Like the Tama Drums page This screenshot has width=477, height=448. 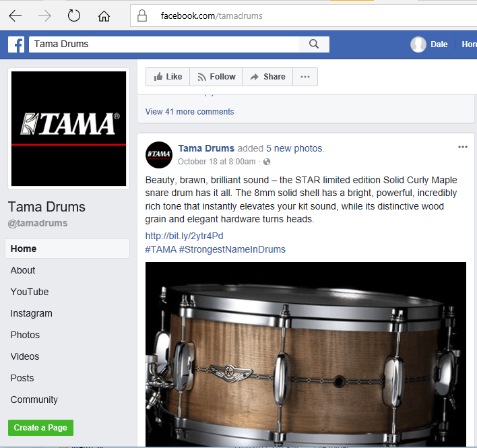(x=168, y=77)
